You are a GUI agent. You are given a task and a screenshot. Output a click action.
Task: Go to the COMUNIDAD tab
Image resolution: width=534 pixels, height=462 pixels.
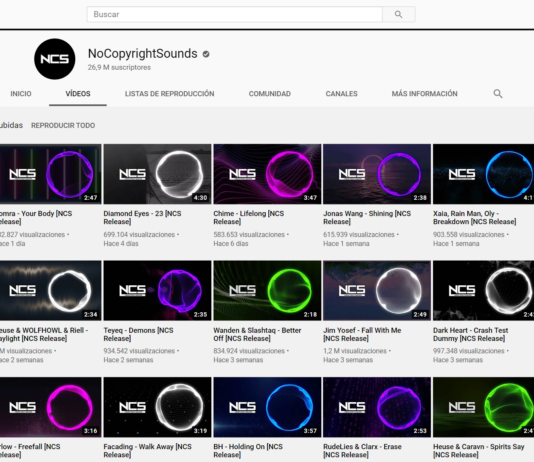(x=270, y=94)
